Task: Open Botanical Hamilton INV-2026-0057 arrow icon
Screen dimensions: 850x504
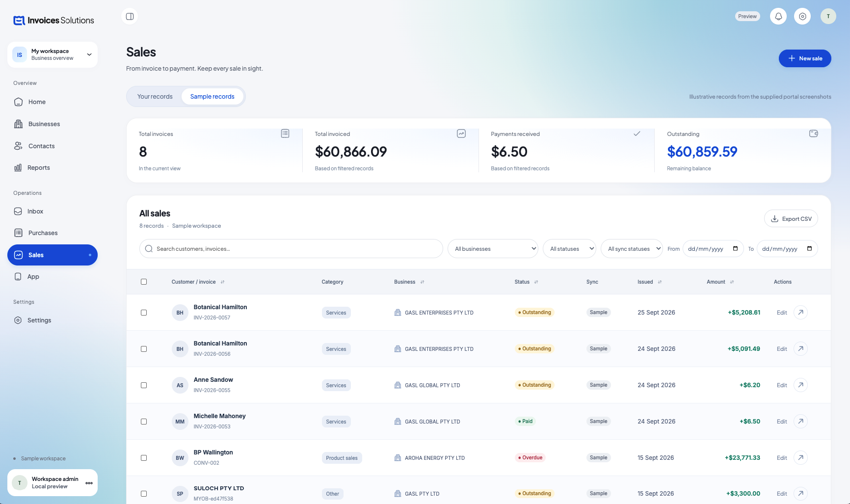Action: [x=800, y=312]
